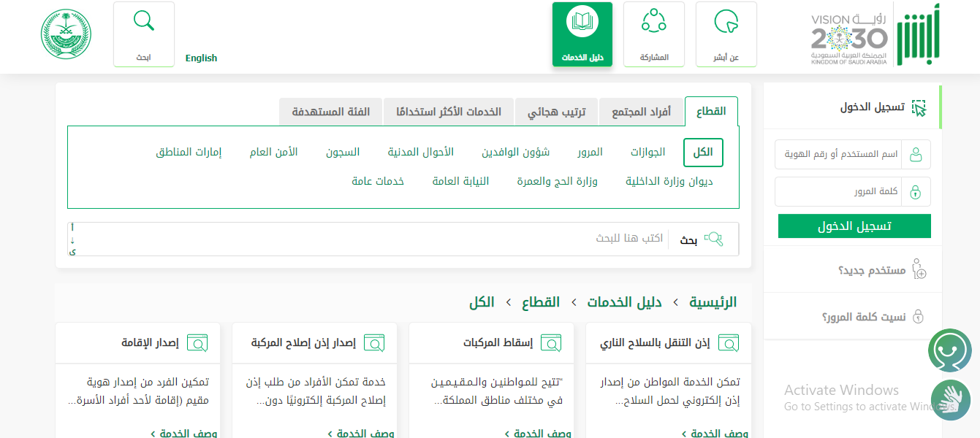Select the الكل sector filter
The height and width of the screenshot is (438, 980).
click(703, 153)
